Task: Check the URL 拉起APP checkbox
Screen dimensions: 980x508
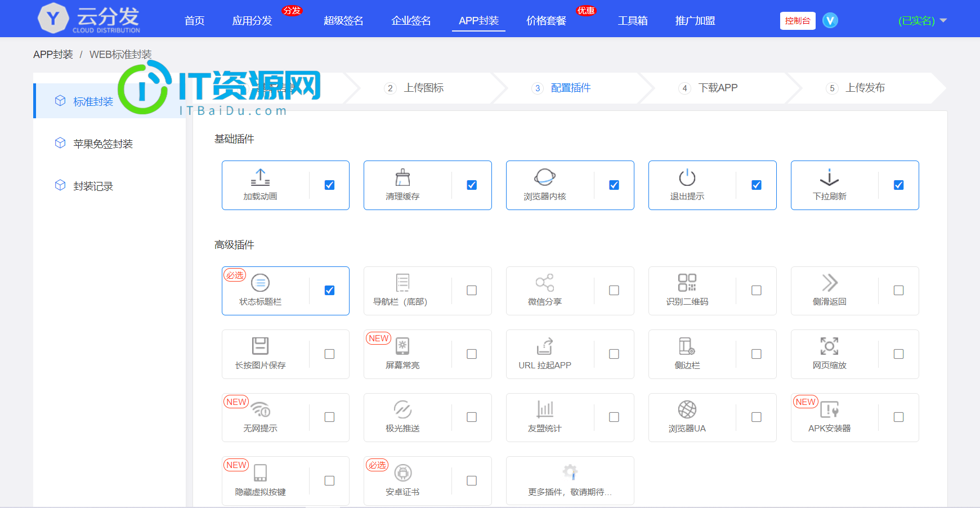Action: point(614,354)
